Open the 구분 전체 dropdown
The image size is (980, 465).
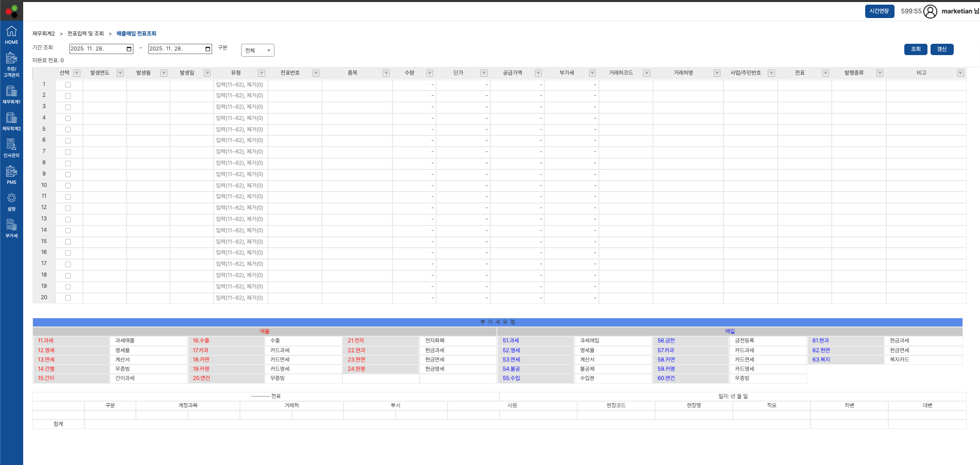(257, 50)
